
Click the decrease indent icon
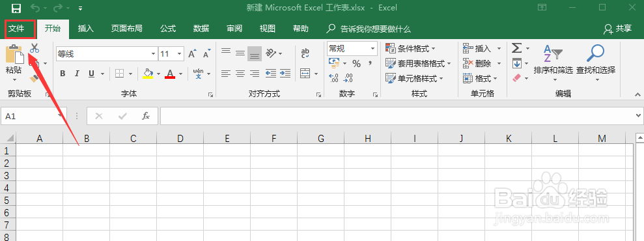271,74
